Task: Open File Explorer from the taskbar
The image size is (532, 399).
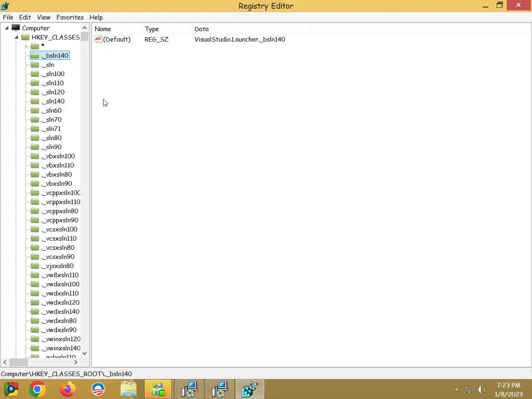Action: point(128,389)
